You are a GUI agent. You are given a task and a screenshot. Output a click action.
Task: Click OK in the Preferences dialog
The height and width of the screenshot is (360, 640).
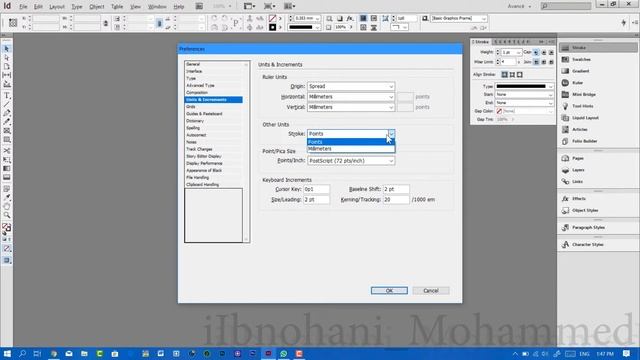pyautogui.click(x=389, y=291)
